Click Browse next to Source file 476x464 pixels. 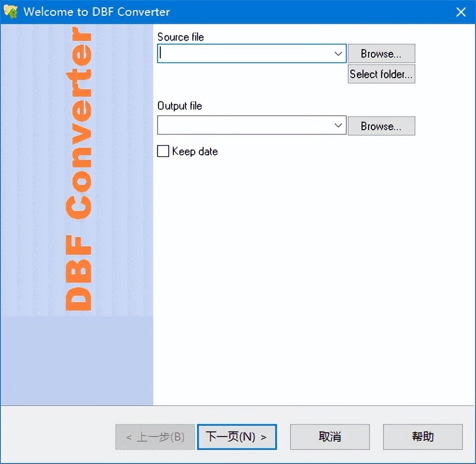pos(381,53)
